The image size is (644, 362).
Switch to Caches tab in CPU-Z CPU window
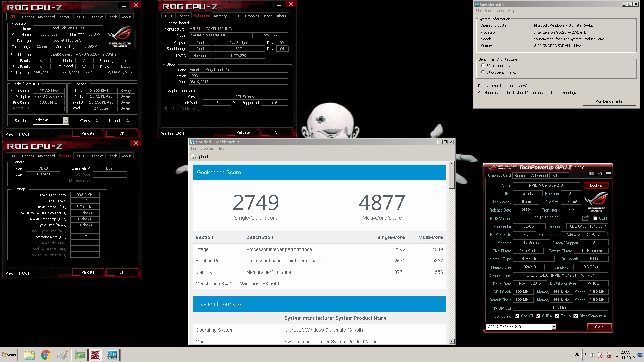28,17
